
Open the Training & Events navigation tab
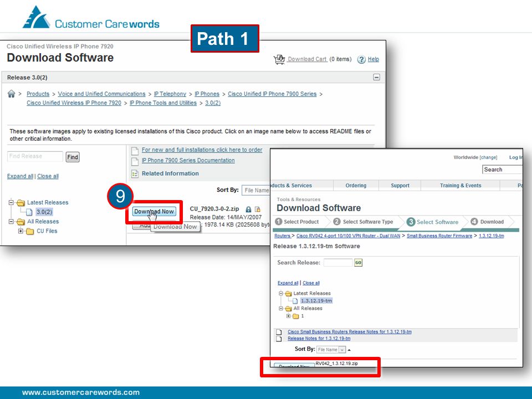click(x=461, y=186)
